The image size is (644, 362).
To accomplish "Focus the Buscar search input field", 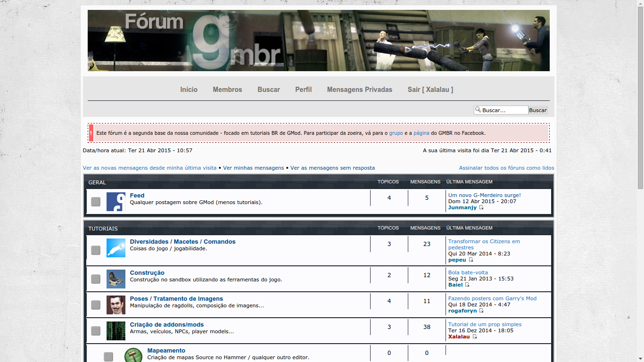I will point(504,110).
